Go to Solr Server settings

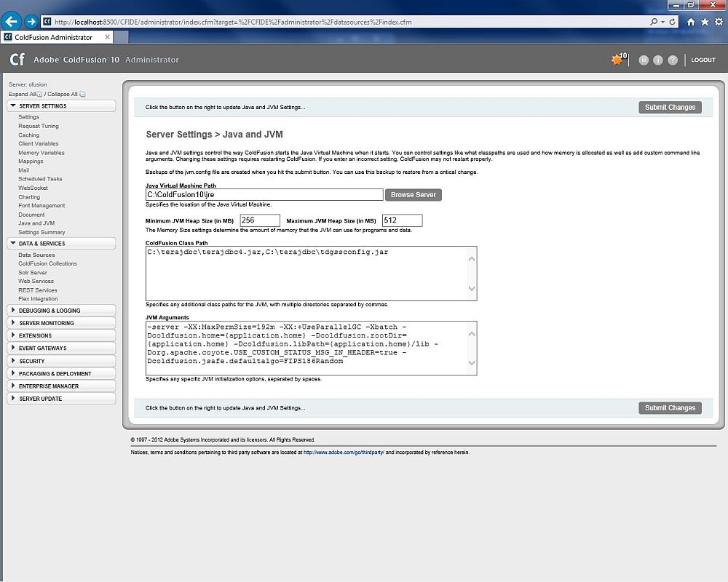pyautogui.click(x=33, y=272)
